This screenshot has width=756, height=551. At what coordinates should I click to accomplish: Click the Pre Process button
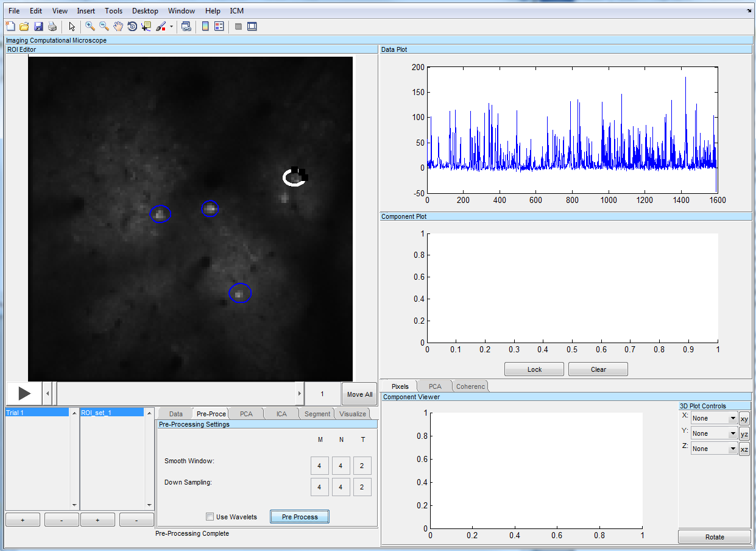tap(300, 517)
